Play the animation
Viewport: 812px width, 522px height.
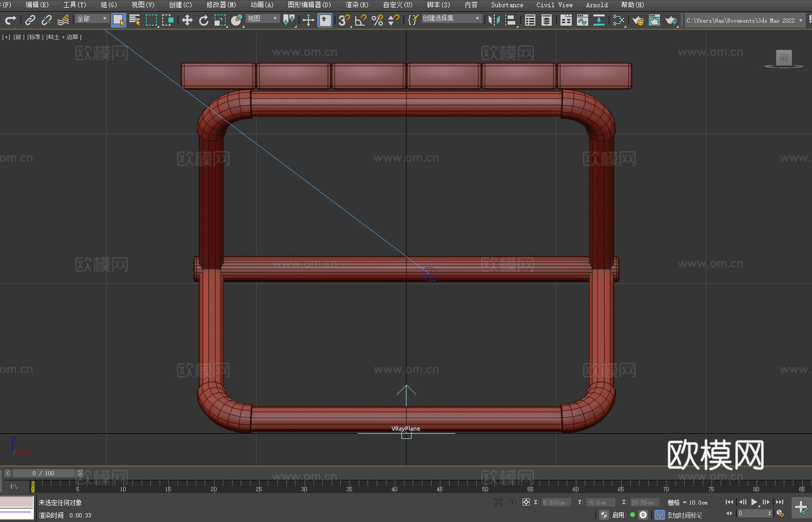click(x=754, y=502)
